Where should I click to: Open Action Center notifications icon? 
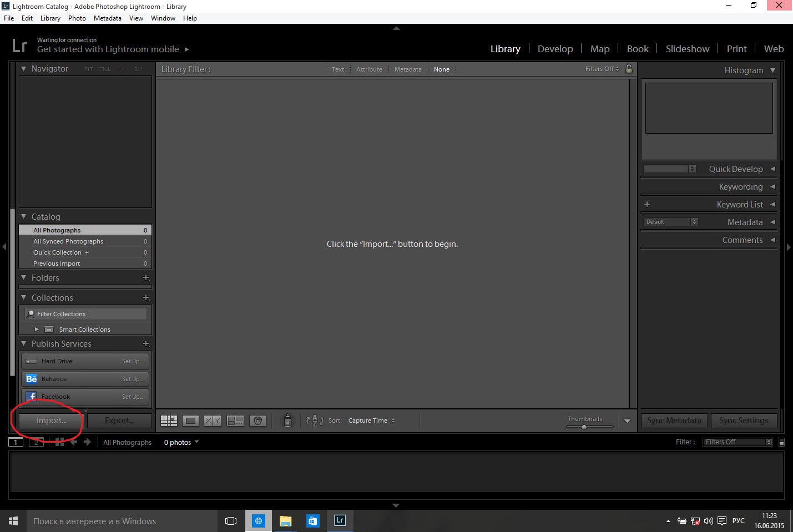click(x=722, y=521)
